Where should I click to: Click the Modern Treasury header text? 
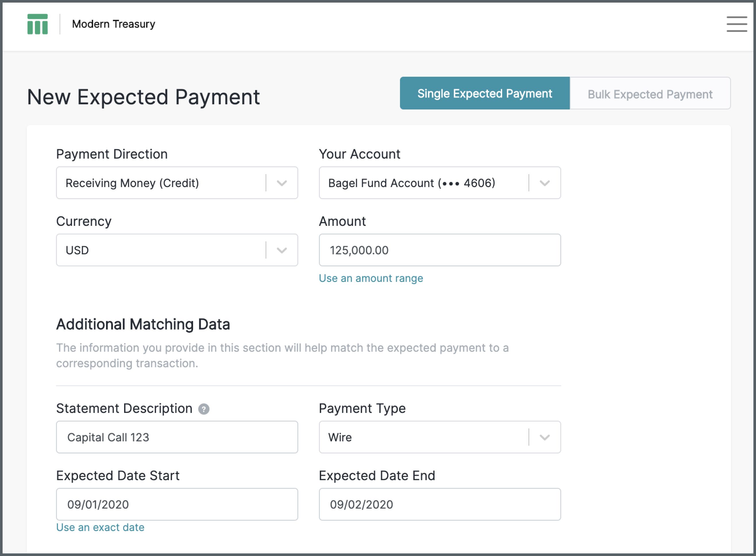pyautogui.click(x=113, y=24)
